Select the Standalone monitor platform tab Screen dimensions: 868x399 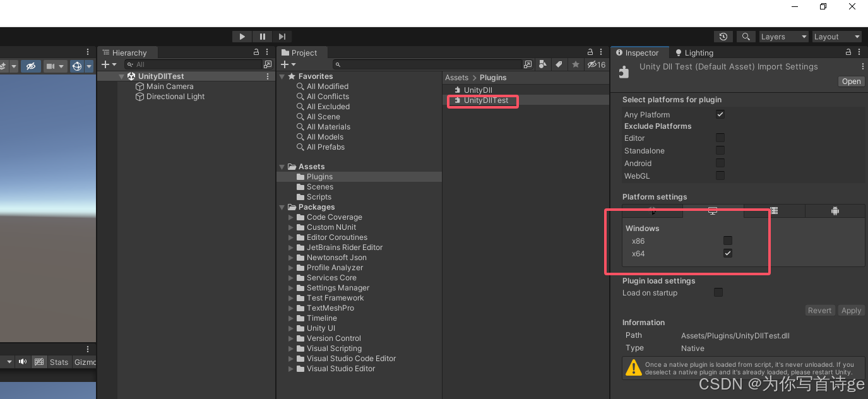(713, 211)
